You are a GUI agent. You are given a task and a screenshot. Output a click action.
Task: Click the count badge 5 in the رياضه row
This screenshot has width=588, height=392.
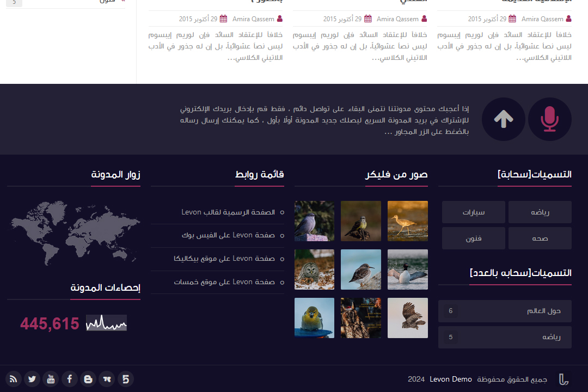(x=451, y=337)
